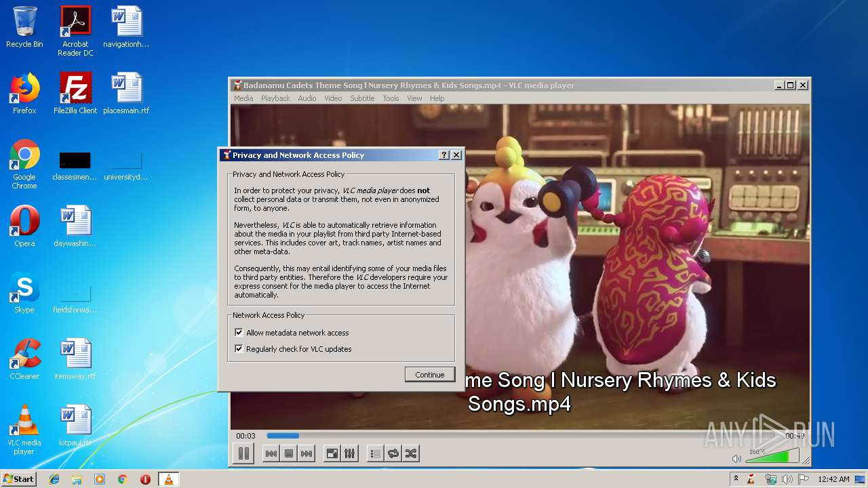Click Continue in the privacy dialog
The height and width of the screenshot is (488, 868).
click(430, 375)
